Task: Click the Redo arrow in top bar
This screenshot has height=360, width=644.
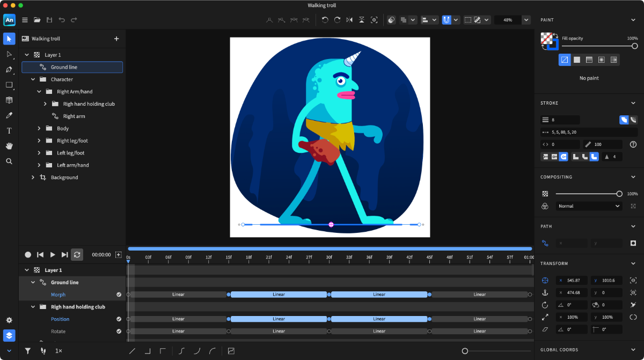Action: click(x=74, y=20)
